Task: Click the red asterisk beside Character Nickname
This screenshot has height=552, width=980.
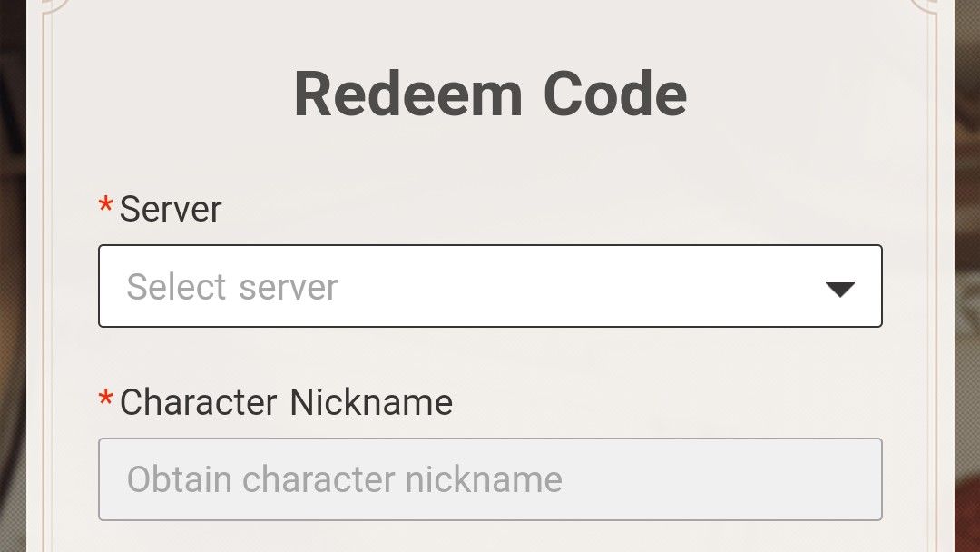Action: 106,399
